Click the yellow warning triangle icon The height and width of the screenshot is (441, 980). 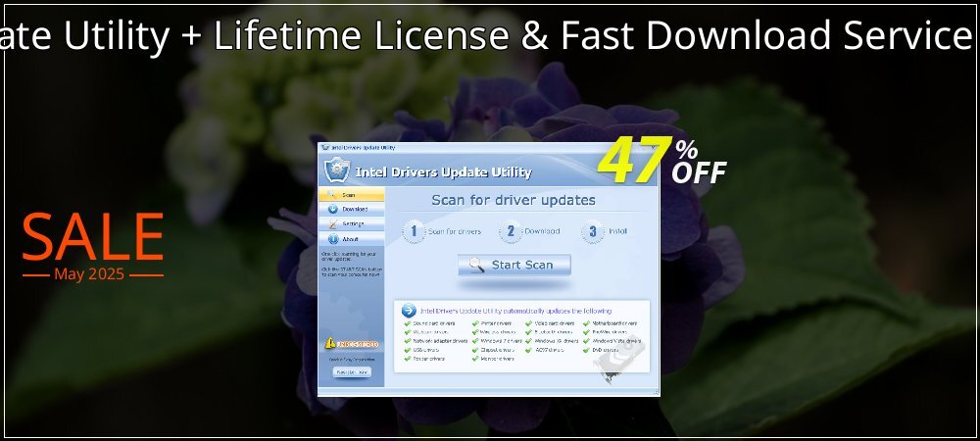click(330, 343)
